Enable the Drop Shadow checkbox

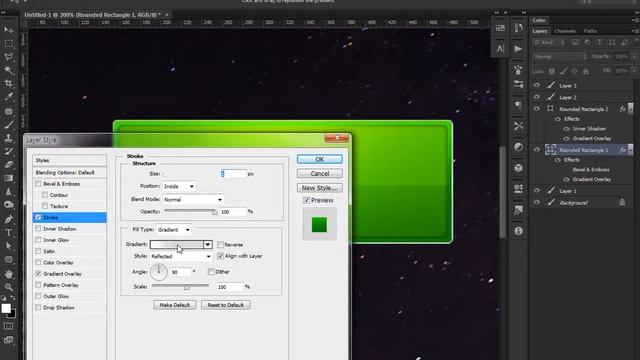pyautogui.click(x=38, y=307)
